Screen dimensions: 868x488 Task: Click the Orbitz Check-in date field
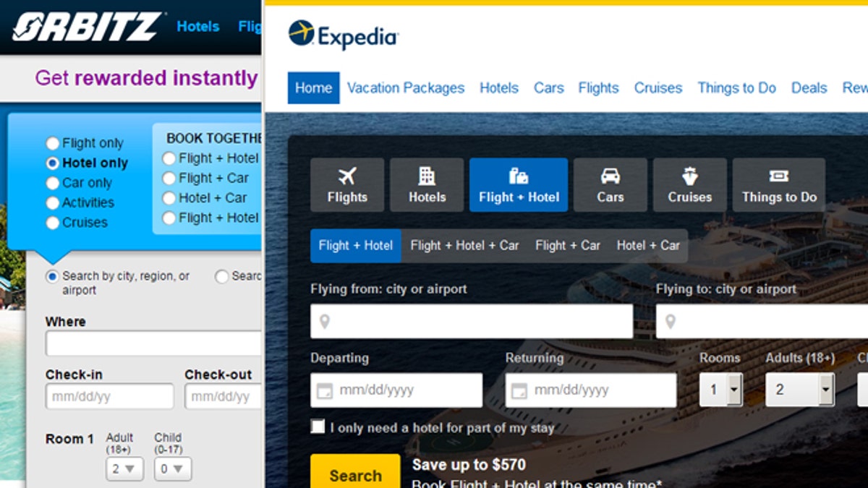click(109, 396)
